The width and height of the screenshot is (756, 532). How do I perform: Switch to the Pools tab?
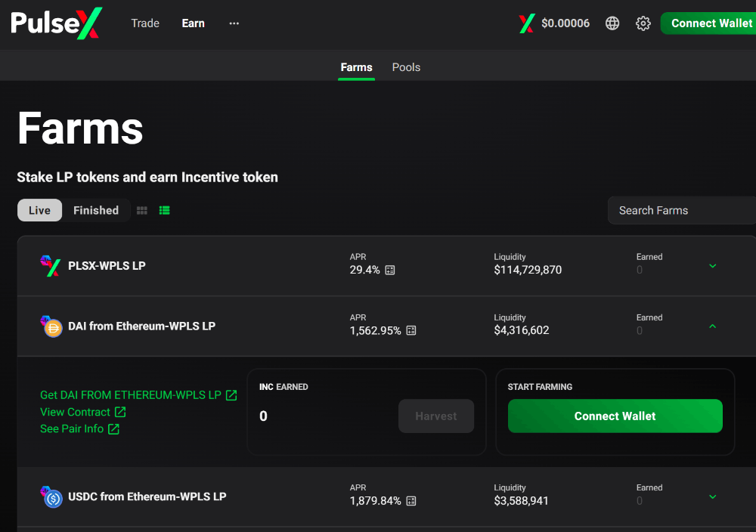point(407,67)
